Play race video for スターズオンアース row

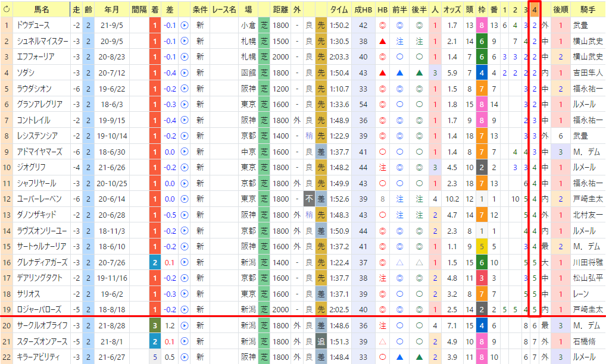[x=185, y=341]
